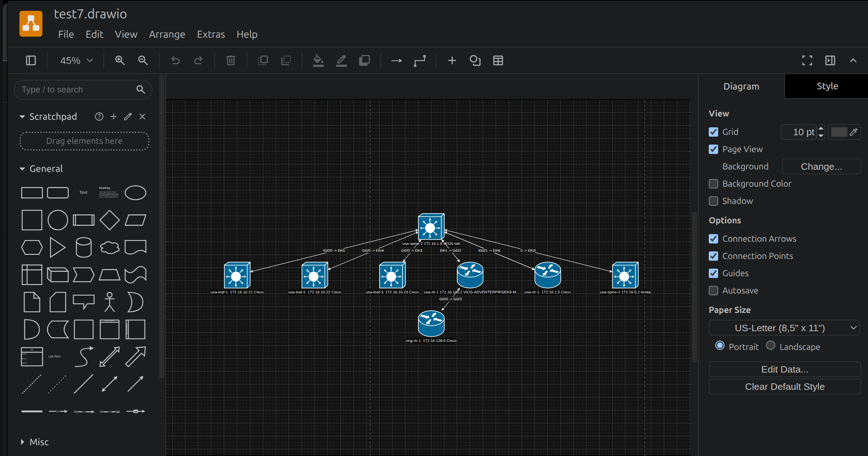This screenshot has width=868, height=456.
Task: Select the cylinder shape in General
Action: [83, 247]
